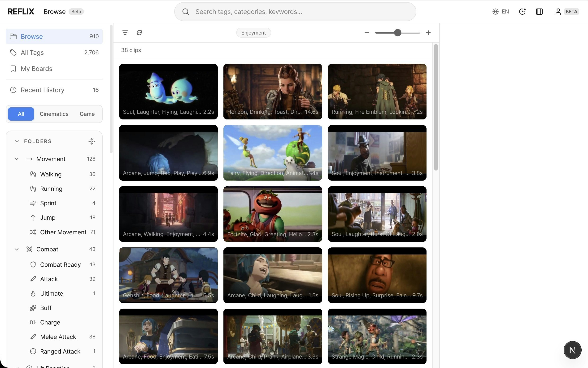This screenshot has width=588, height=368.
Task: Refresh the clip results
Action: (x=139, y=32)
